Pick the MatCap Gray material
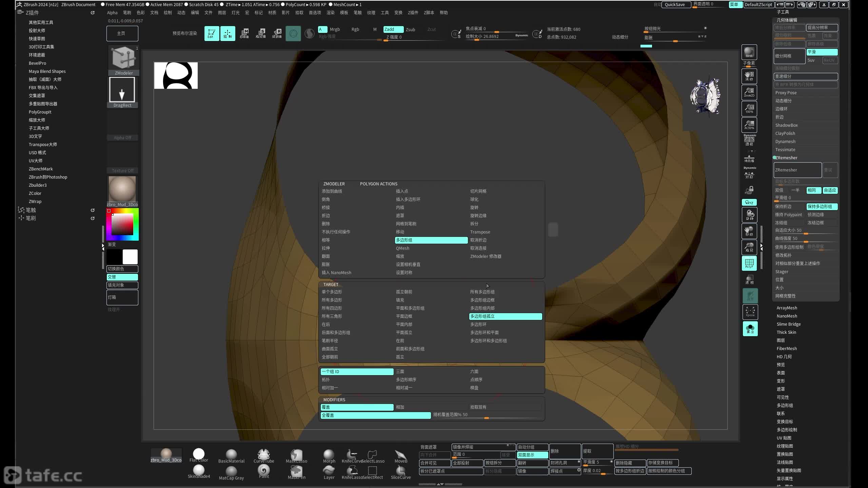Image resolution: width=868 pixels, height=488 pixels. [231, 472]
